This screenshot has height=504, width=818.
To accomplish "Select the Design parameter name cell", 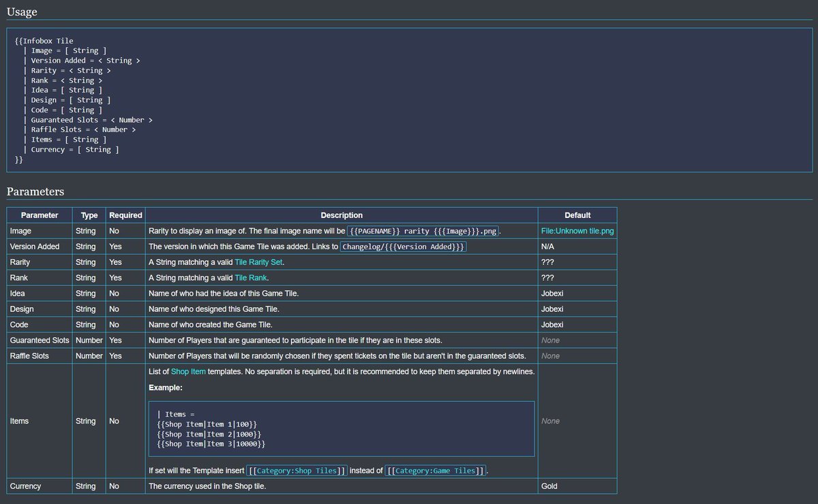I will (x=40, y=309).
